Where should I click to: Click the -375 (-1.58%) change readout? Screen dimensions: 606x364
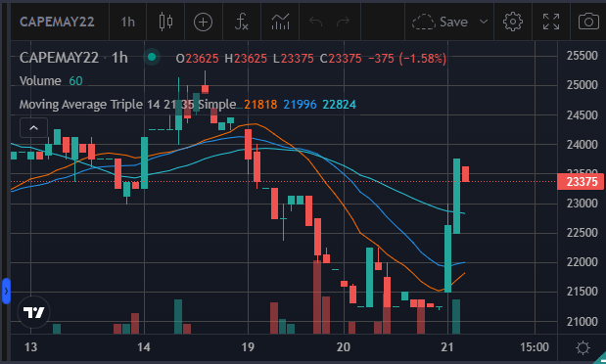coord(407,59)
